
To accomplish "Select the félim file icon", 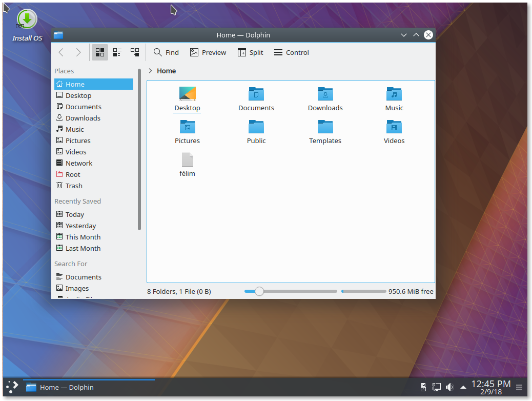I will (187, 159).
